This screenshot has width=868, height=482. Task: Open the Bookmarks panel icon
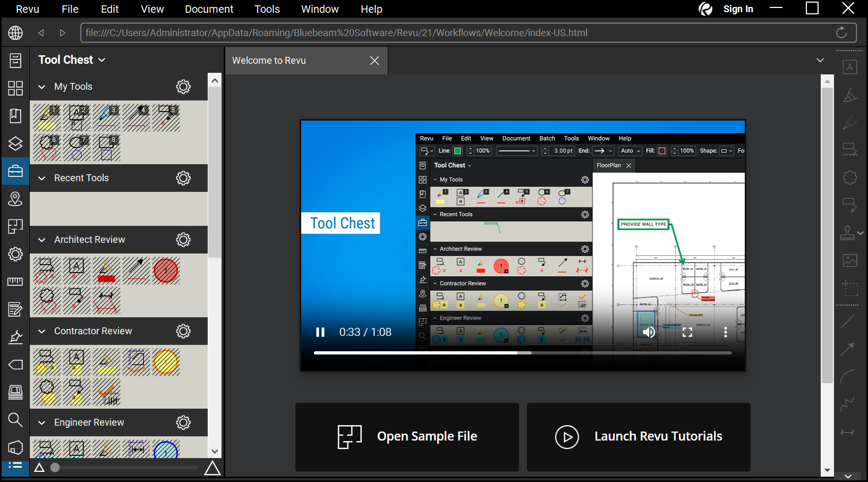pyautogui.click(x=15, y=116)
